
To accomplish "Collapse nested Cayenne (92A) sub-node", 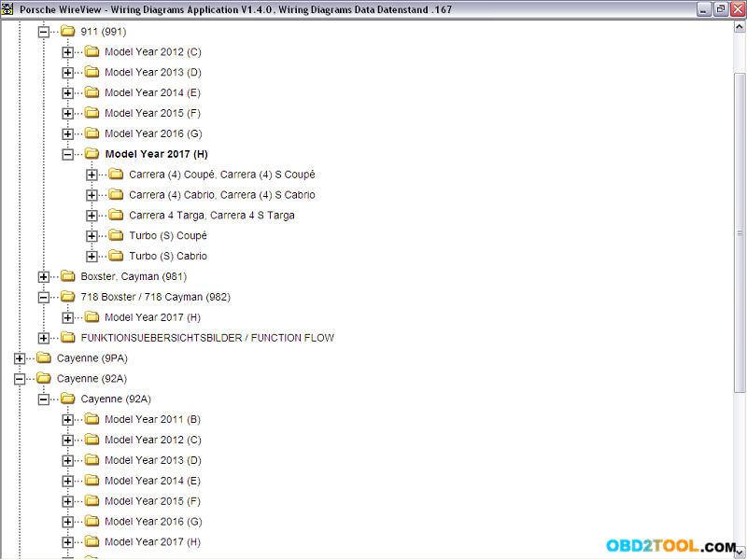I will (43, 400).
